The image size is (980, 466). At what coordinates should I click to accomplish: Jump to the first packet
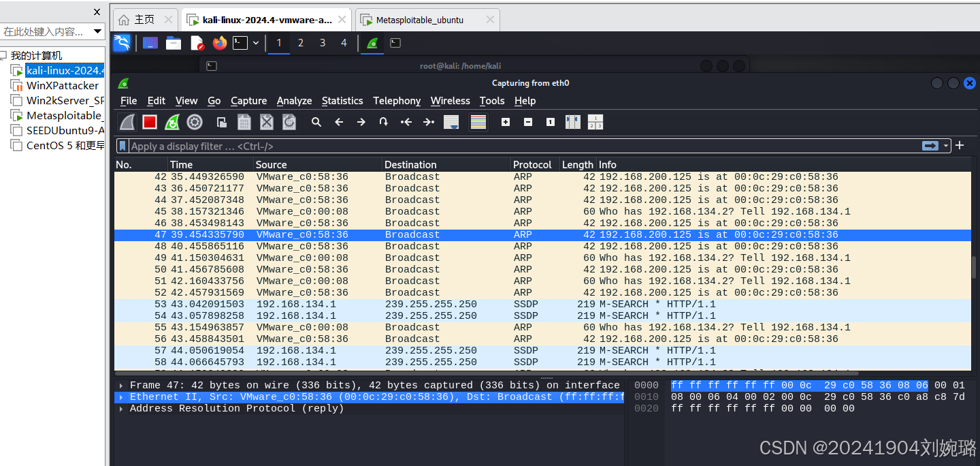point(406,122)
